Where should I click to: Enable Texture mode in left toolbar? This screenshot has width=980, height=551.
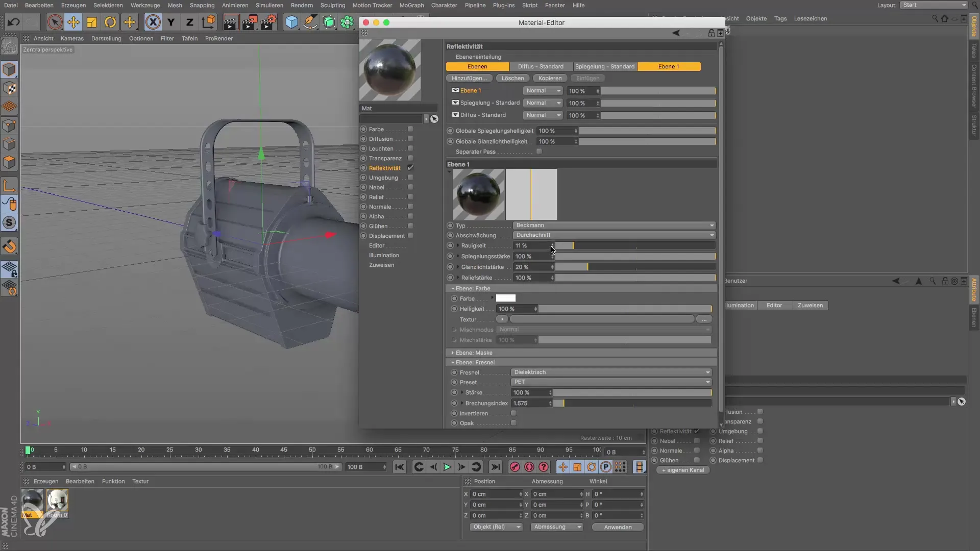point(9,88)
